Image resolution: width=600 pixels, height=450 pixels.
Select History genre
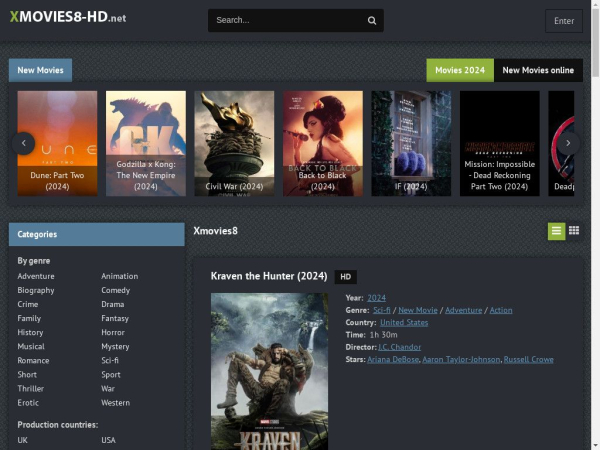coord(30,333)
